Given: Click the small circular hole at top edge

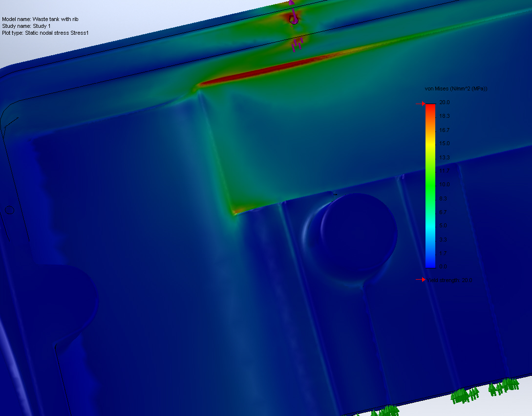Looking at the screenshot, I should (293, 20).
